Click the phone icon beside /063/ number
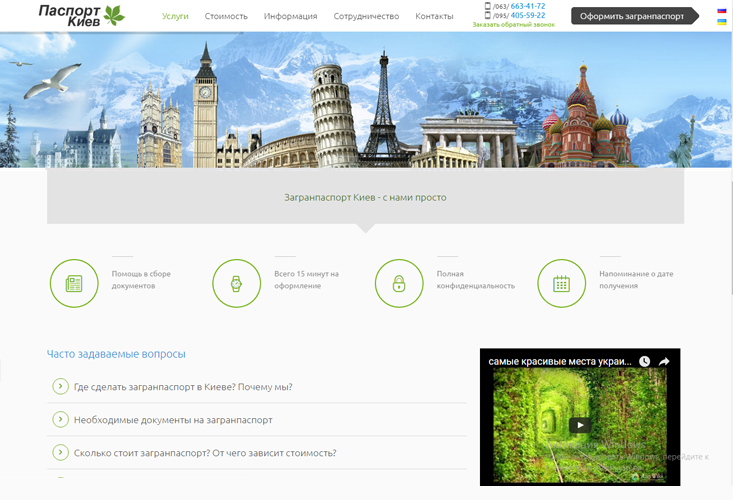Screen dimensions: 733x500 488,6
